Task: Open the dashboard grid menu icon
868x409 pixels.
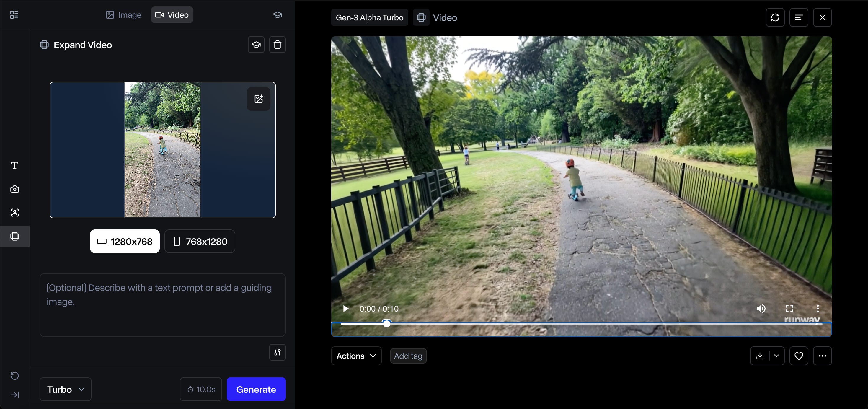Action: point(14,15)
